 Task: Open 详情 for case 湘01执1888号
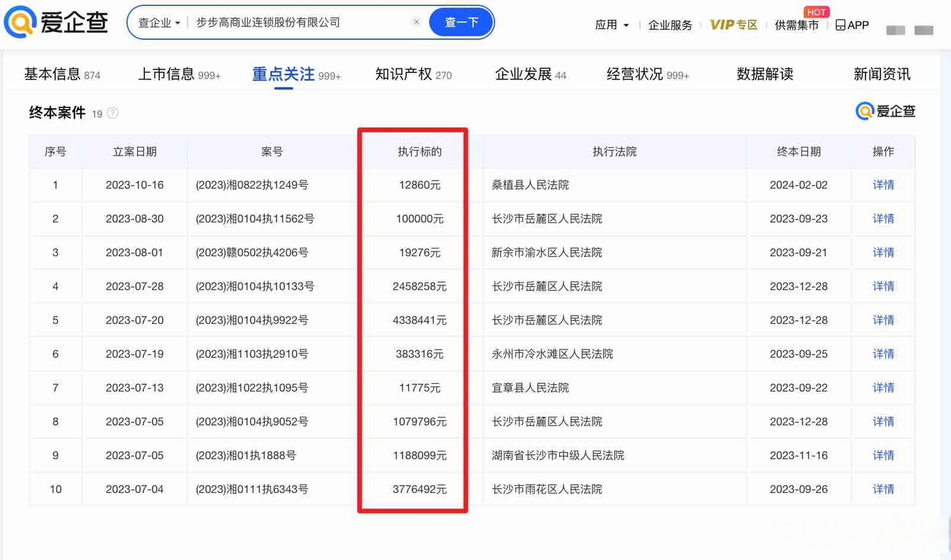coord(883,455)
